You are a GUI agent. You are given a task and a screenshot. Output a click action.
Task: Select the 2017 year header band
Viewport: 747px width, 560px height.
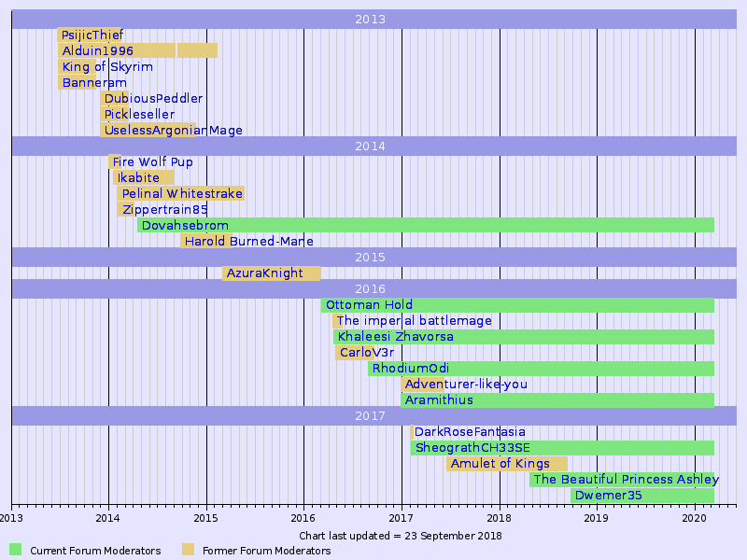[373, 414]
